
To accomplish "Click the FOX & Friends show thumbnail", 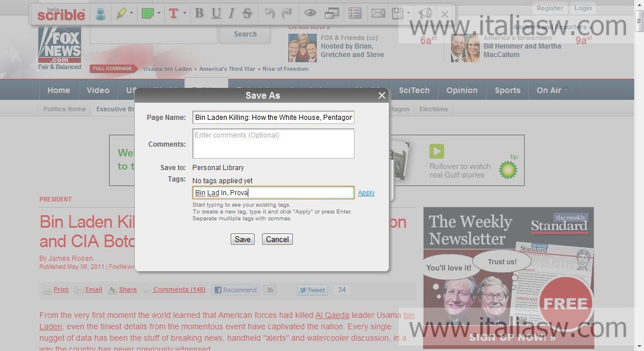I will [303, 47].
